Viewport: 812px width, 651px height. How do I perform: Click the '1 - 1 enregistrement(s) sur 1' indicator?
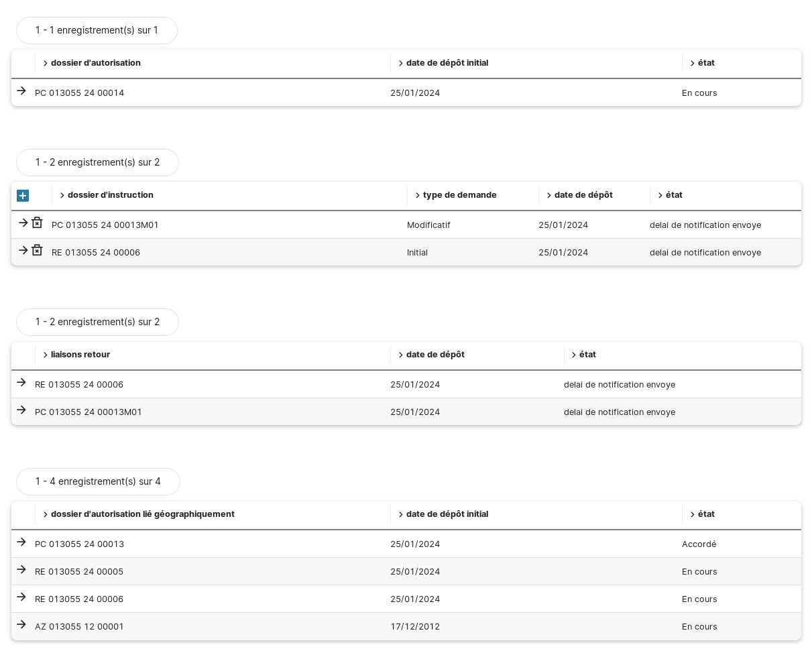coord(97,30)
